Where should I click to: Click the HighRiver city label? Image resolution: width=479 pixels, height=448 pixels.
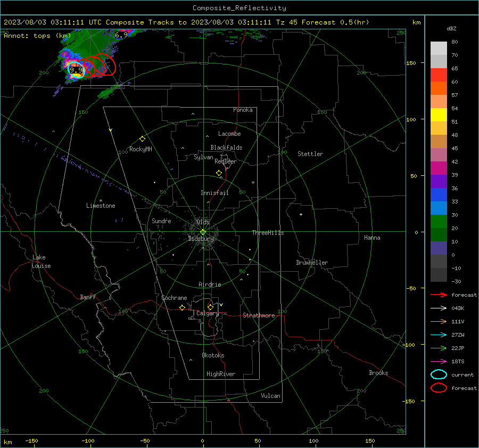click(x=221, y=374)
